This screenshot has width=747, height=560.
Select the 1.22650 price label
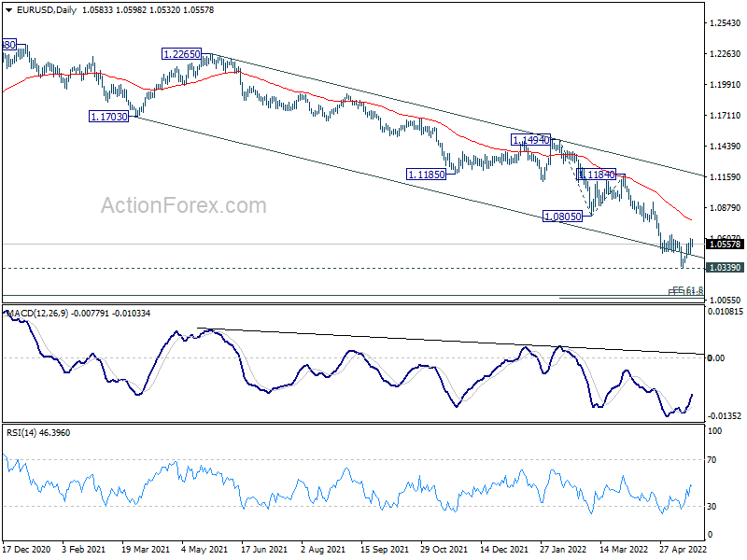pyautogui.click(x=181, y=54)
